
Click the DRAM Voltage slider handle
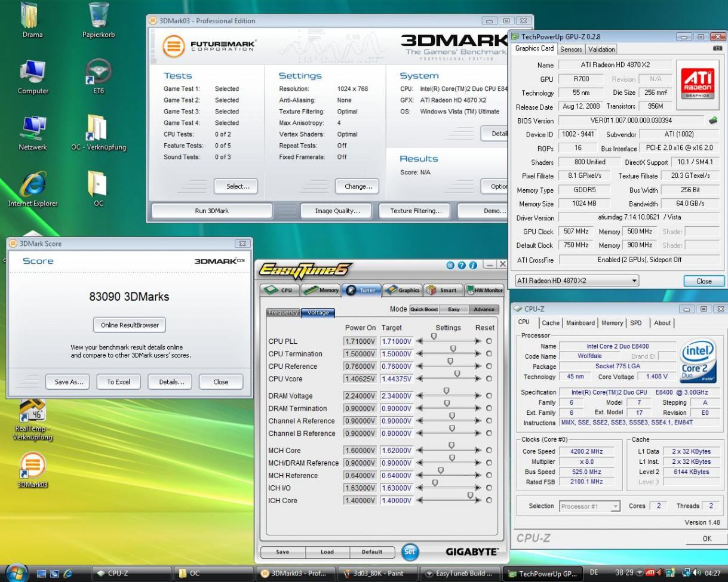click(446, 391)
